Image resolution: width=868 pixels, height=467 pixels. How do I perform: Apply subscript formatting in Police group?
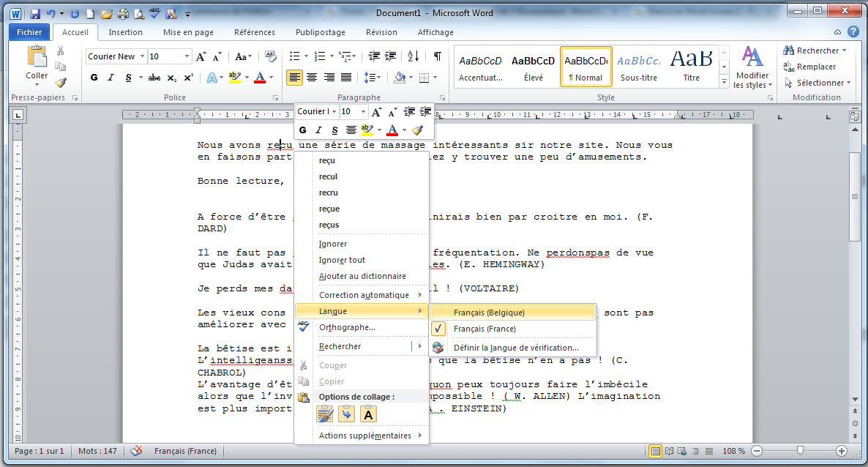(x=171, y=78)
